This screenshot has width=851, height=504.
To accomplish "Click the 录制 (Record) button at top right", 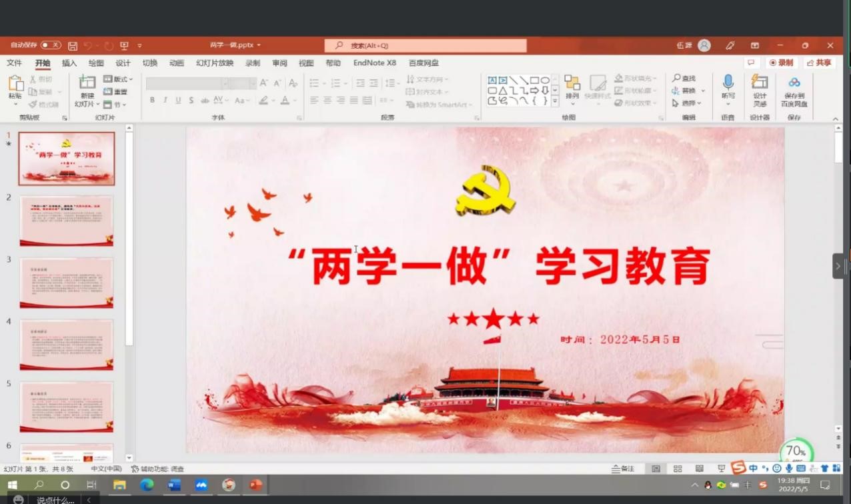I will 782,63.
